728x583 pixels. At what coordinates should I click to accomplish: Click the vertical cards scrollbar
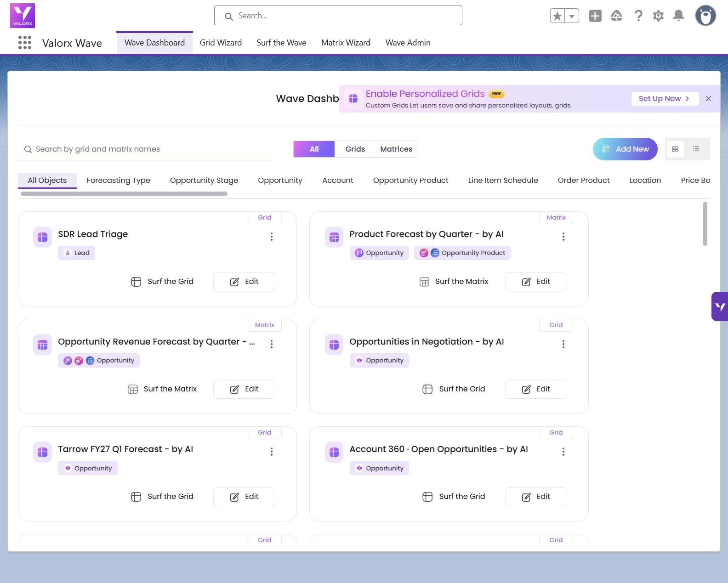[x=705, y=224]
